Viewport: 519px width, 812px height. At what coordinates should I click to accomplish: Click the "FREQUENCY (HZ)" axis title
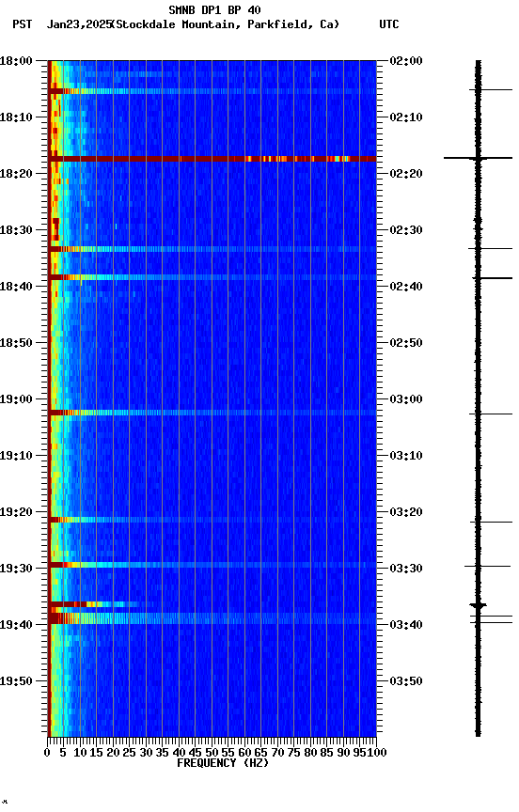click(223, 763)
